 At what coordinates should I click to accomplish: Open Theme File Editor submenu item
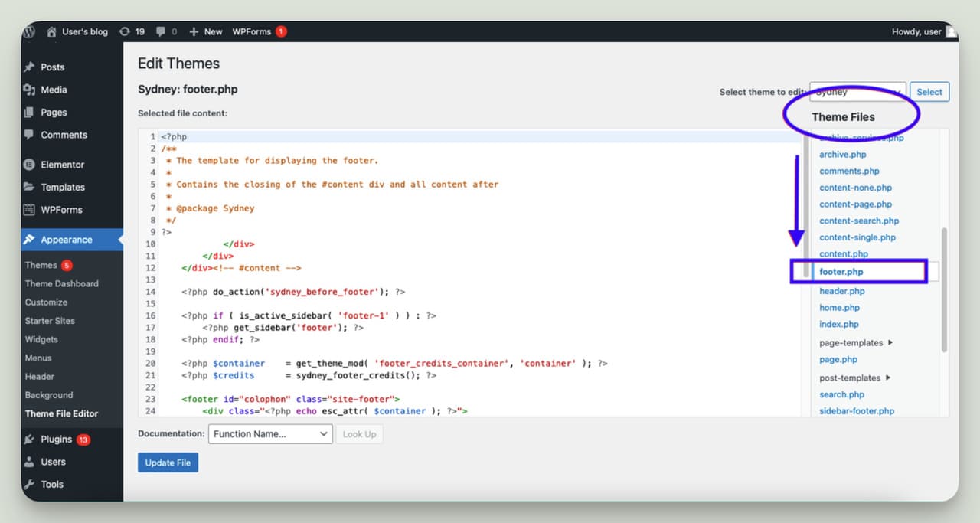coord(61,413)
